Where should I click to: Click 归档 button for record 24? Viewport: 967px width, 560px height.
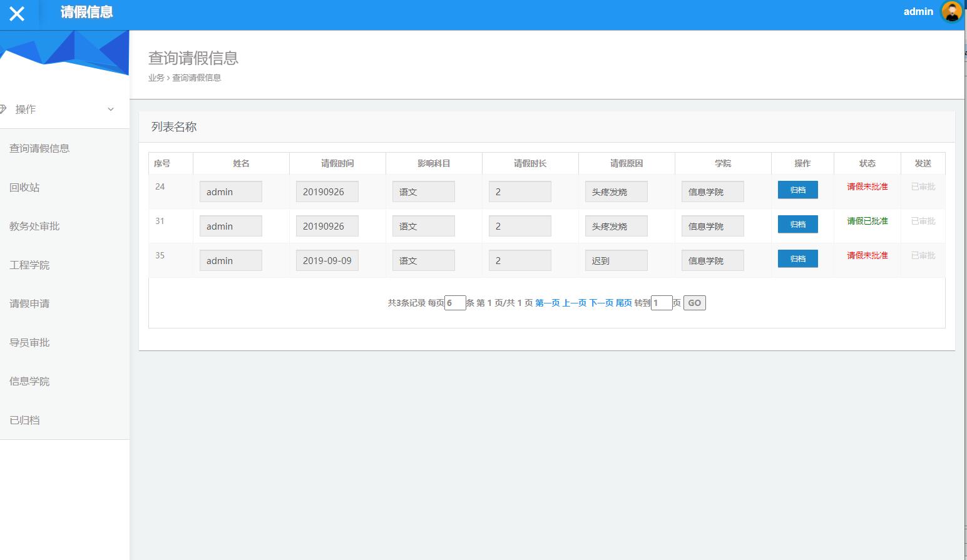pyautogui.click(x=797, y=190)
